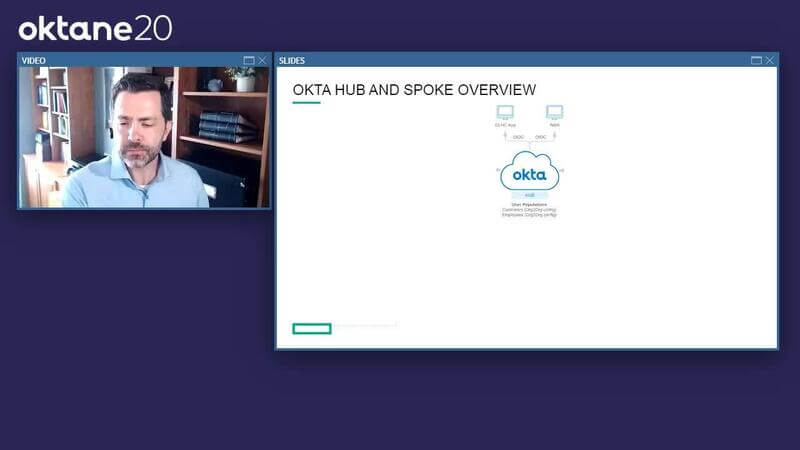Image resolution: width=800 pixels, height=450 pixels.
Task: Click the User Populations text under the cloud
Action: click(529, 205)
